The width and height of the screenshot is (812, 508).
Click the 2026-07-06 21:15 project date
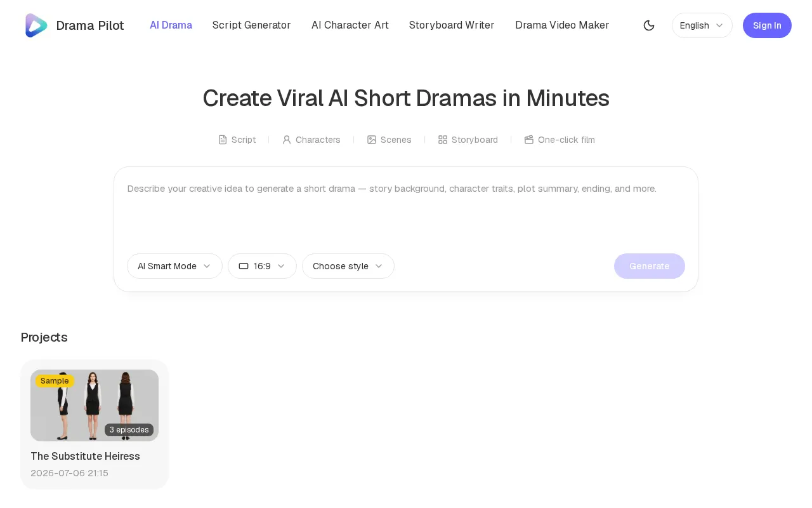coord(69,473)
